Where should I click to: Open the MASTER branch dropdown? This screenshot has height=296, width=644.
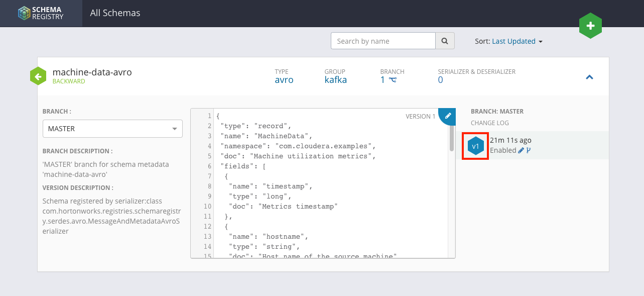click(112, 129)
